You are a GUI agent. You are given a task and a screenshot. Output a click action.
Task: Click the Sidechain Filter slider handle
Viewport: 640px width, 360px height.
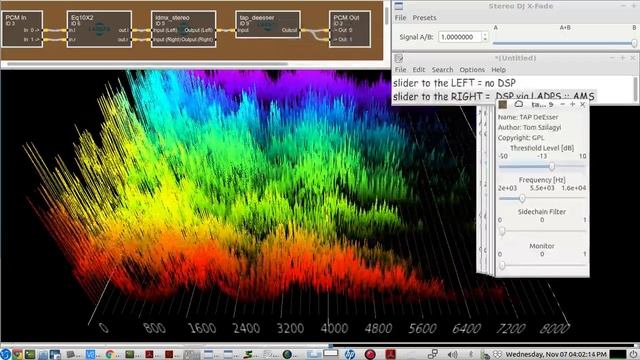click(502, 231)
